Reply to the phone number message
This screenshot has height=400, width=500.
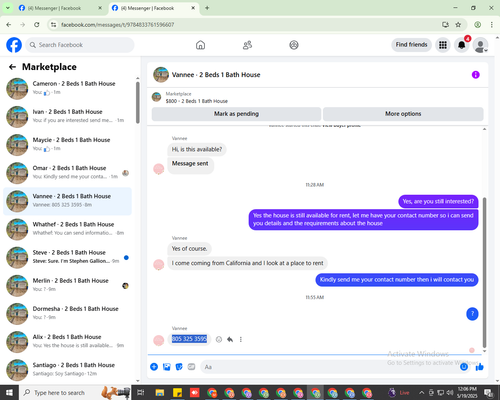tap(230, 339)
